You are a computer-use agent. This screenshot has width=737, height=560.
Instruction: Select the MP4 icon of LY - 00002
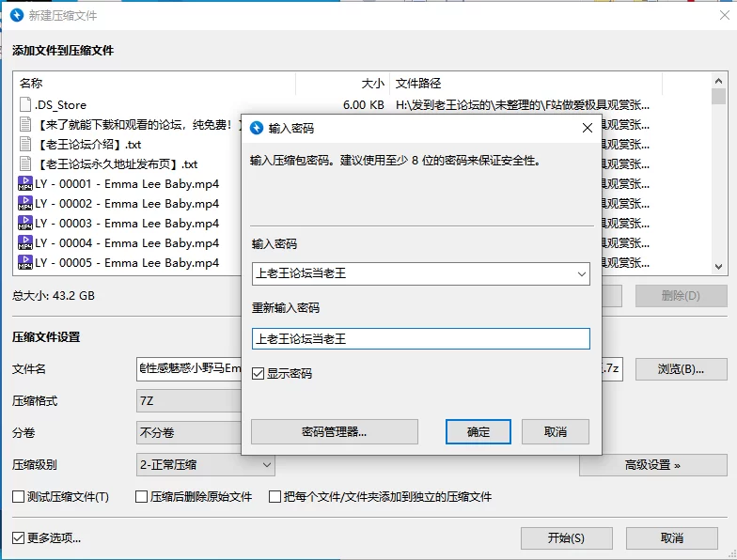25,203
